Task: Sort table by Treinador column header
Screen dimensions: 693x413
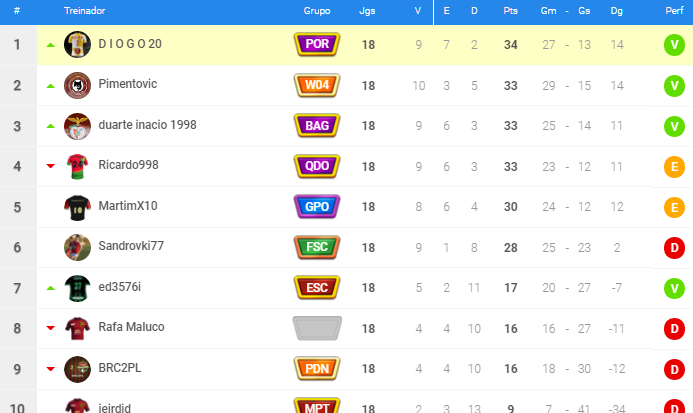Action: click(x=84, y=11)
